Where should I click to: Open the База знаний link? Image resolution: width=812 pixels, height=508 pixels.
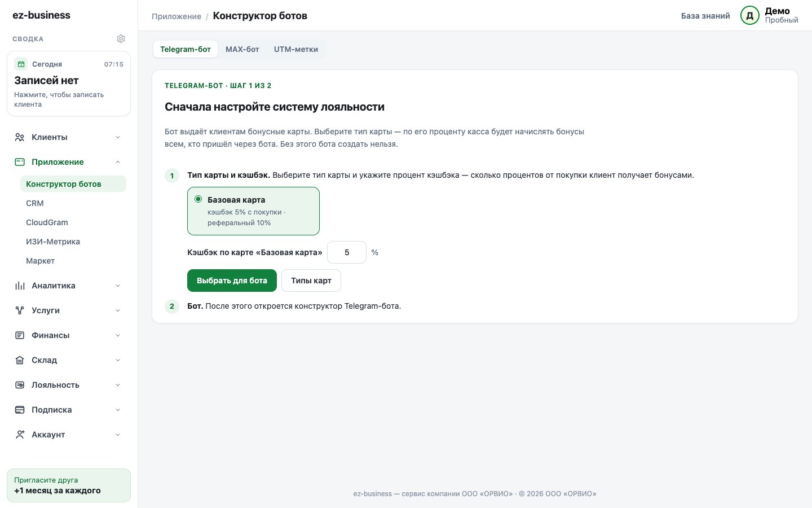(705, 16)
